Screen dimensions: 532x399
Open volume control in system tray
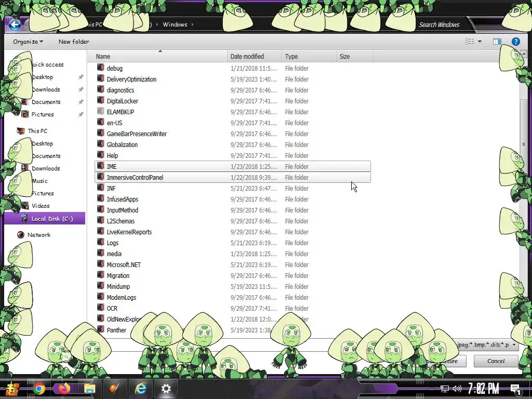pos(457,389)
